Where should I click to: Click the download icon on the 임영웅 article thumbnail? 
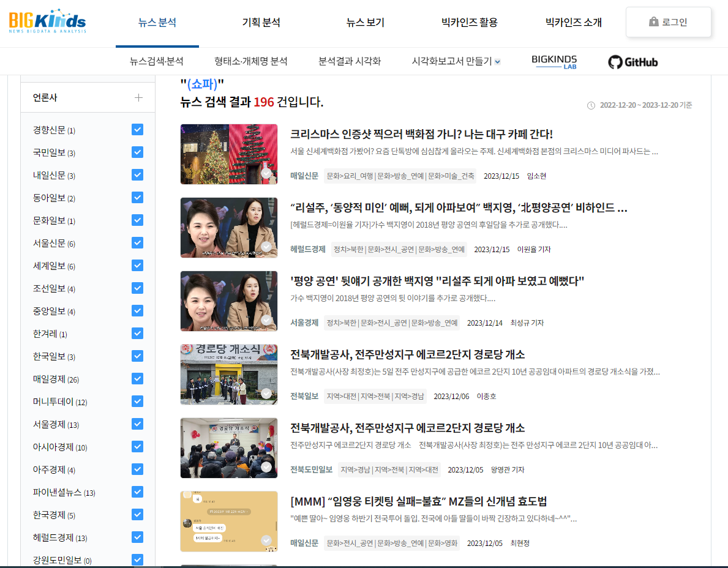[266, 541]
